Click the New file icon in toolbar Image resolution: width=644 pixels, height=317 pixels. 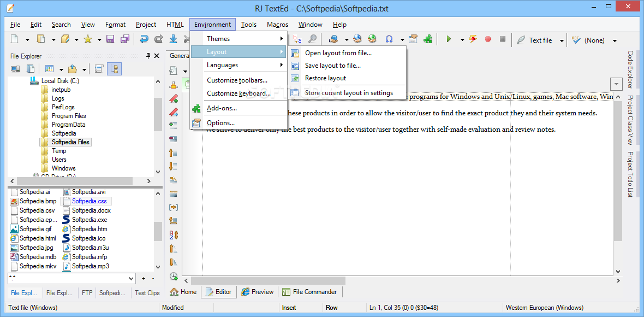[x=14, y=39]
